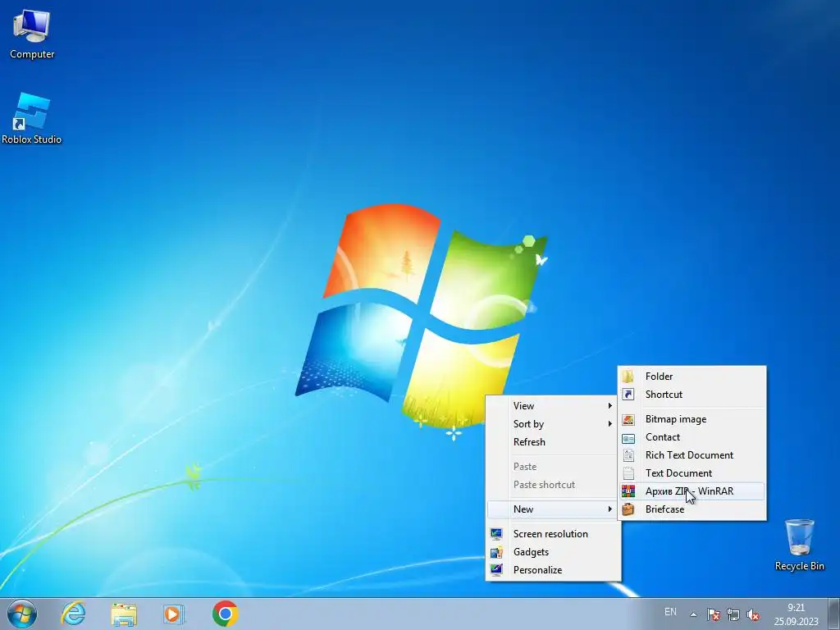The width and height of the screenshot is (840, 630).
Task: Select the Computer desktop icon
Action: 32,35
